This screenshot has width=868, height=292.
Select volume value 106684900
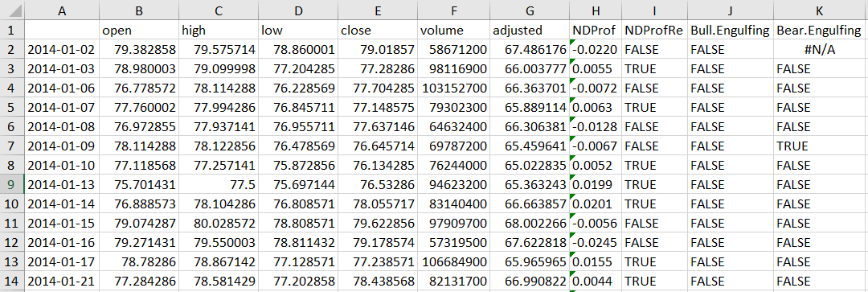click(454, 262)
